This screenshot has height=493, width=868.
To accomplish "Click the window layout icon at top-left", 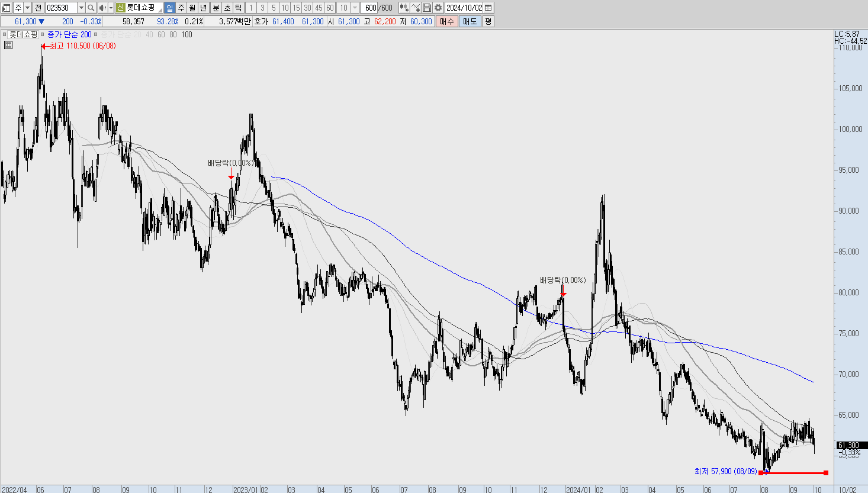I will (x=7, y=8).
